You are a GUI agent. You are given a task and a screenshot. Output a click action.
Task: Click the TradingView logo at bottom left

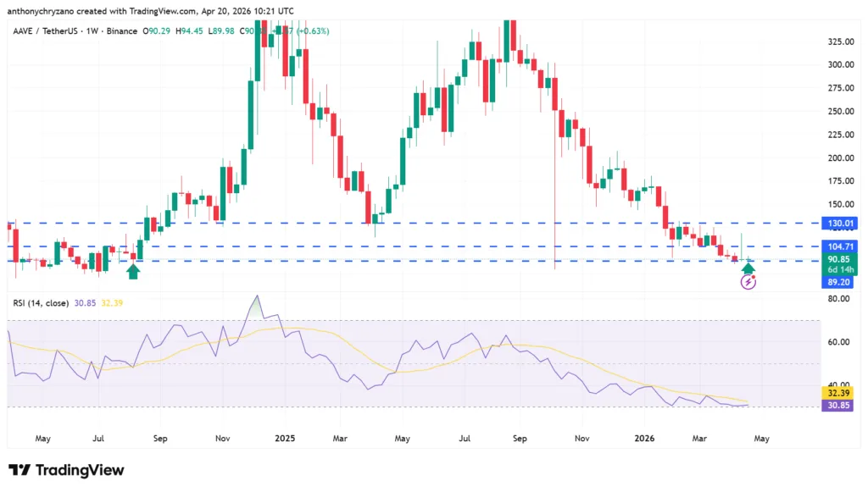click(x=66, y=470)
